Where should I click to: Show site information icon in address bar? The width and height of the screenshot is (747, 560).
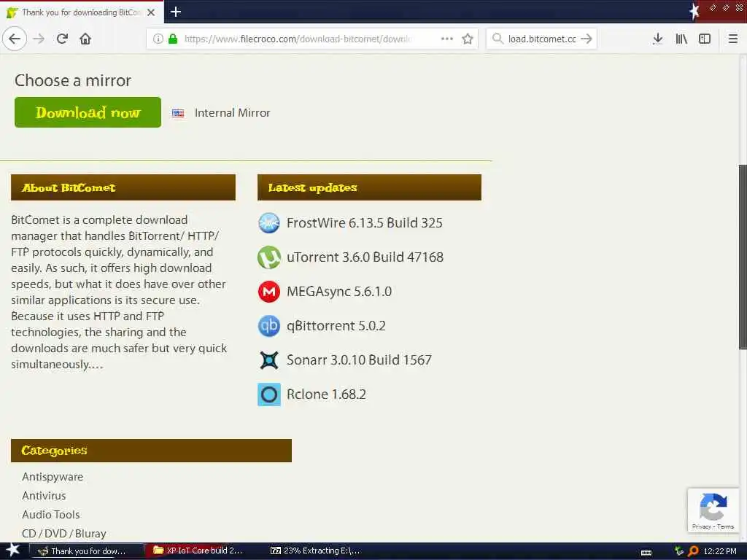coord(158,39)
